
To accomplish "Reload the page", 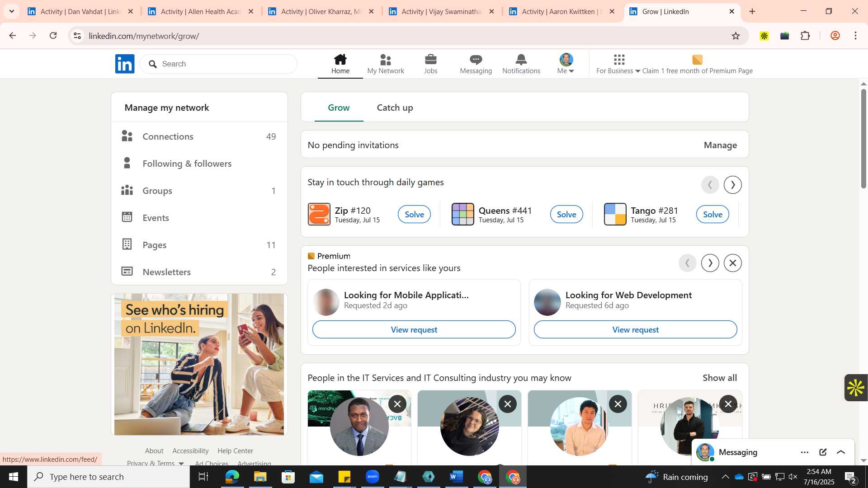I will (x=53, y=36).
